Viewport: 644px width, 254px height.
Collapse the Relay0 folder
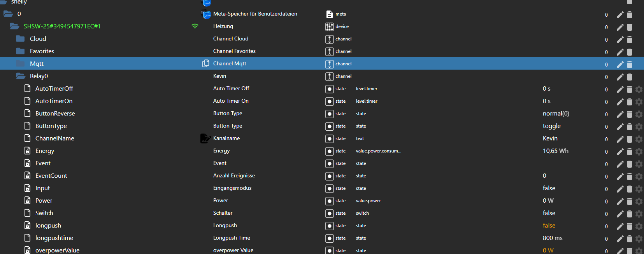(x=20, y=76)
